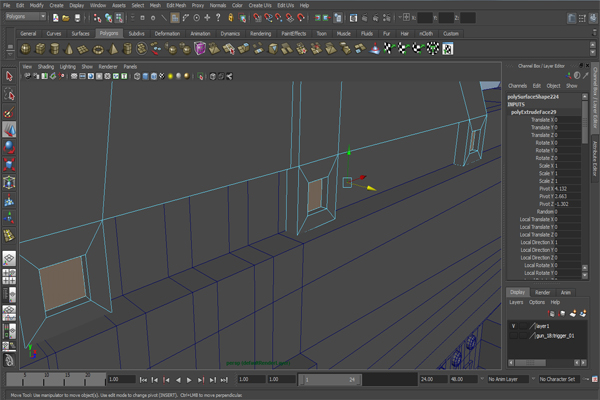The height and width of the screenshot is (400, 600).
Task: Toggle wireframe cube display in viewport toolbar
Action: (x=137, y=76)
